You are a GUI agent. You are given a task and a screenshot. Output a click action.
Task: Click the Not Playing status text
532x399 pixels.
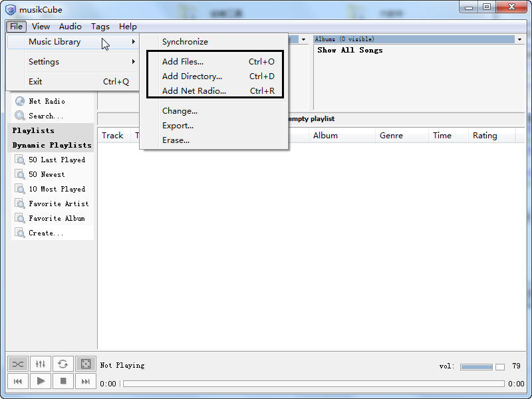pyautogui.click(x=122, y=365)
